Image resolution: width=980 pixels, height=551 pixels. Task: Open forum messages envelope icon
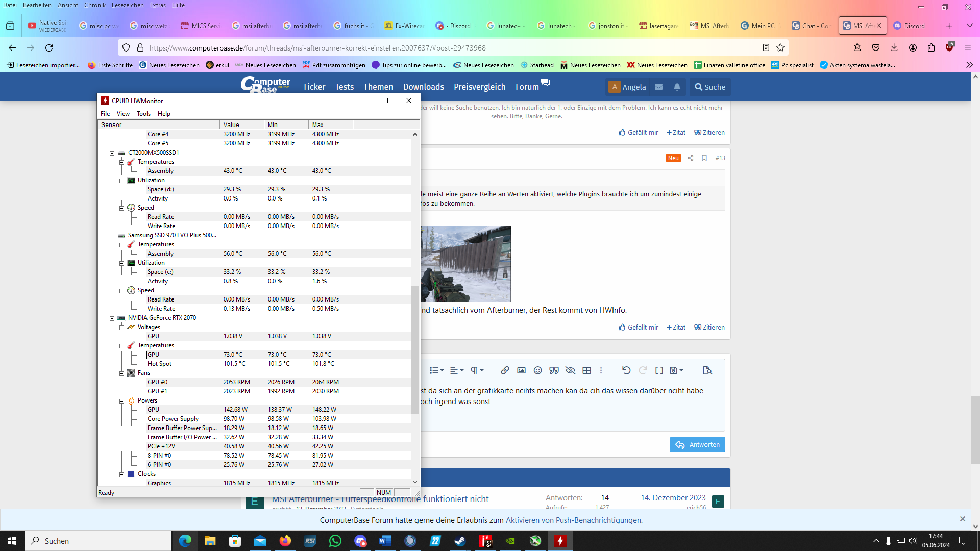[x=658, y=87]
